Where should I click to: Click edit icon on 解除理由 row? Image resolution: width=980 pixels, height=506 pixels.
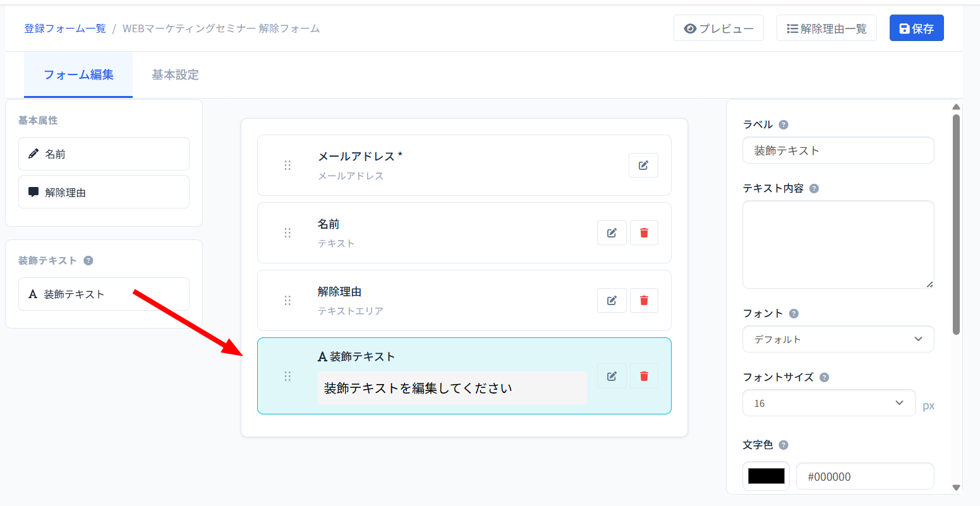(x=612, y=301)
